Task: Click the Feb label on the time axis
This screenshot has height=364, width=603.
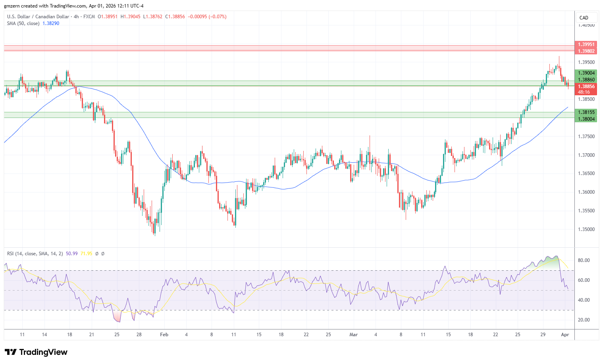Action: (164, 335)
